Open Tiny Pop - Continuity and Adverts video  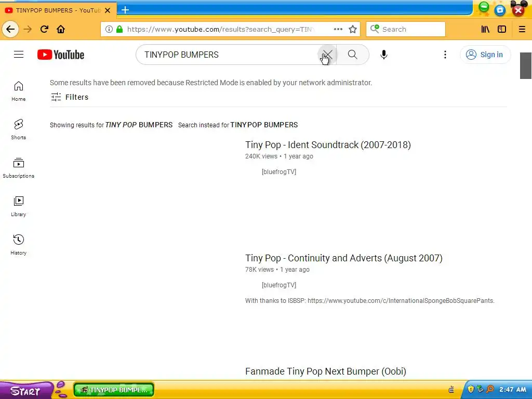click(344, 258)
